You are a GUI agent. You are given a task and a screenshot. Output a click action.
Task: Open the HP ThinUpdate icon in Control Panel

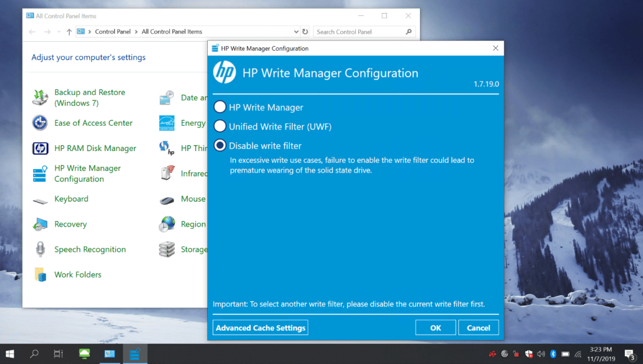coord(167,148)
